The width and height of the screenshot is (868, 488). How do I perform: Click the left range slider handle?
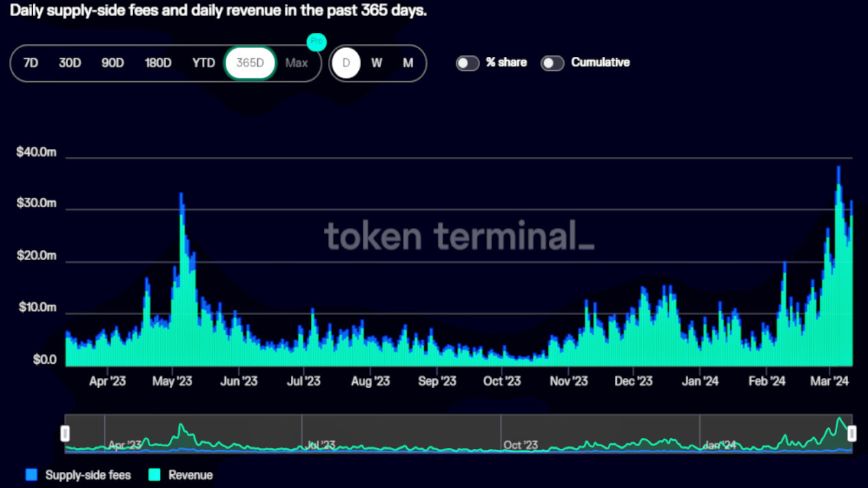65,434
